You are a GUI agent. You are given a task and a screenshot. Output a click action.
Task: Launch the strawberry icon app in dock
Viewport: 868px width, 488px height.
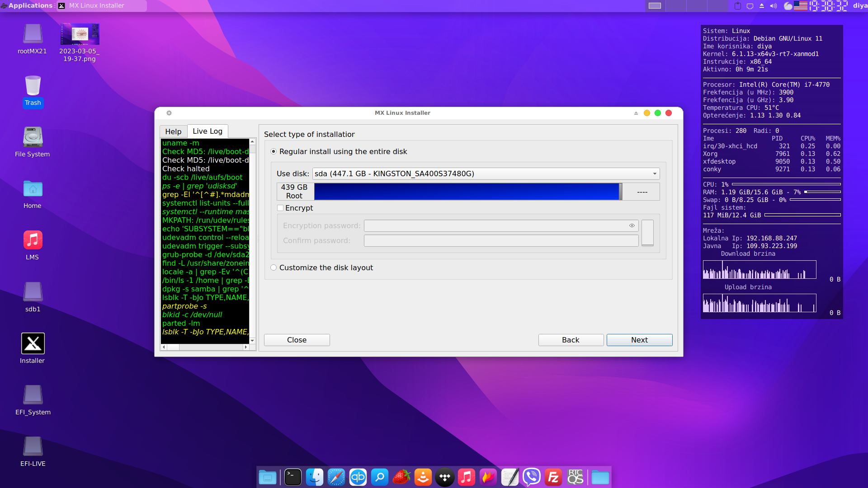click(x=401, y=477)
